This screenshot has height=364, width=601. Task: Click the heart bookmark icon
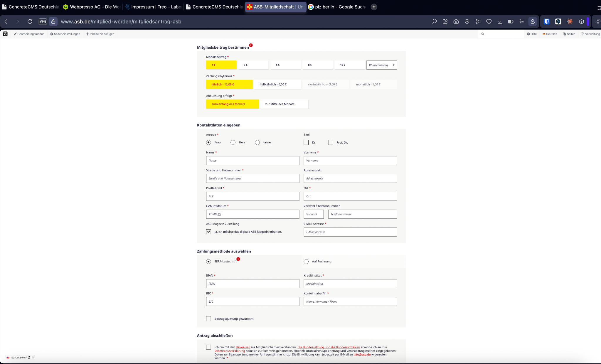pyautogui.click(x=489, y=21)
